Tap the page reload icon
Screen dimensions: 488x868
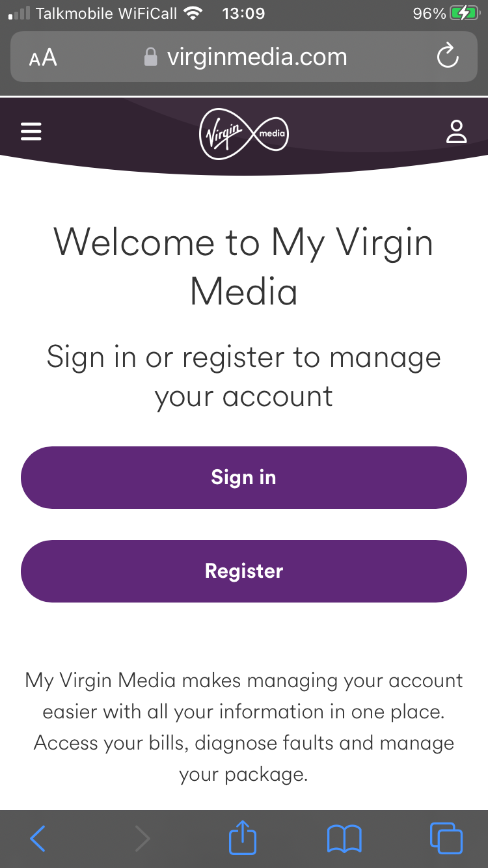pyautogui.click(x=447, y=57)
